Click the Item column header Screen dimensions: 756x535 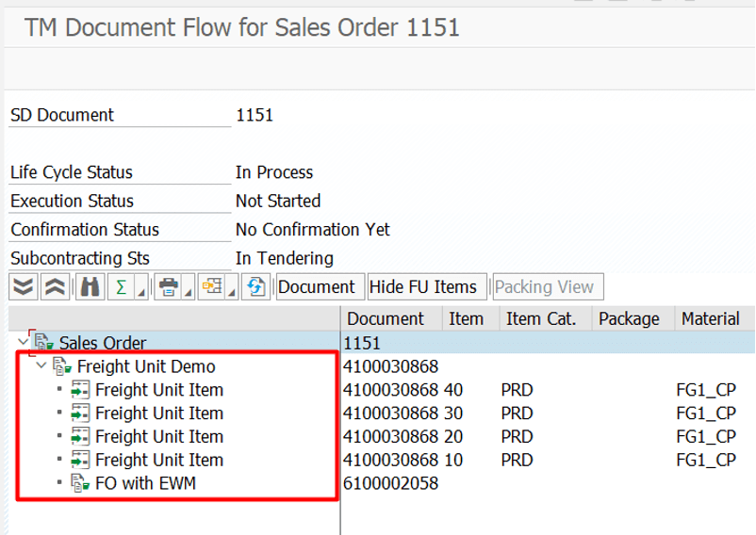click(x=470, y=318)
